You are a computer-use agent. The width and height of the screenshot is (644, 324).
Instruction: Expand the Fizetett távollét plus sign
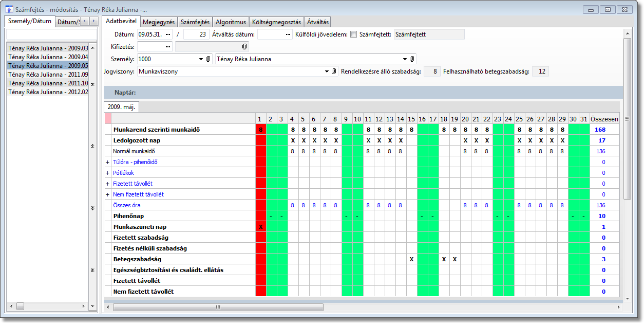click(107, 184)
